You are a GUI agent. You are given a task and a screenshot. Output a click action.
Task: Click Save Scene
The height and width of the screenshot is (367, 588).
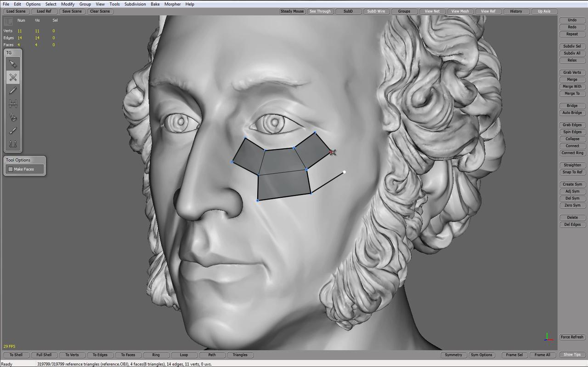tap(72, 11)
